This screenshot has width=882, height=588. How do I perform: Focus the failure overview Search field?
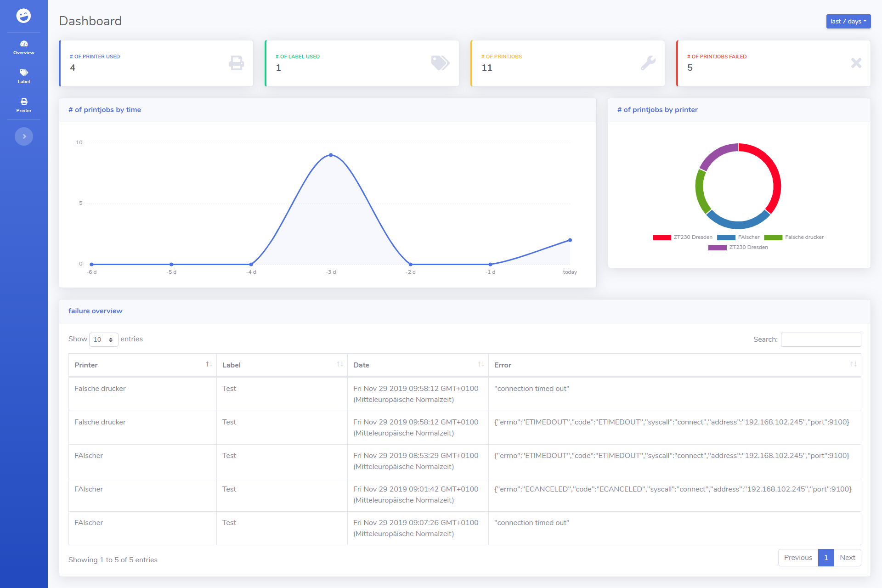pyautogui.click(x=820, y=339)
